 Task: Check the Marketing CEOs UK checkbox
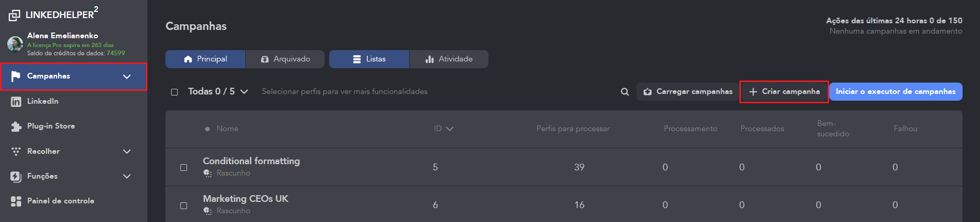coord(183,205)
